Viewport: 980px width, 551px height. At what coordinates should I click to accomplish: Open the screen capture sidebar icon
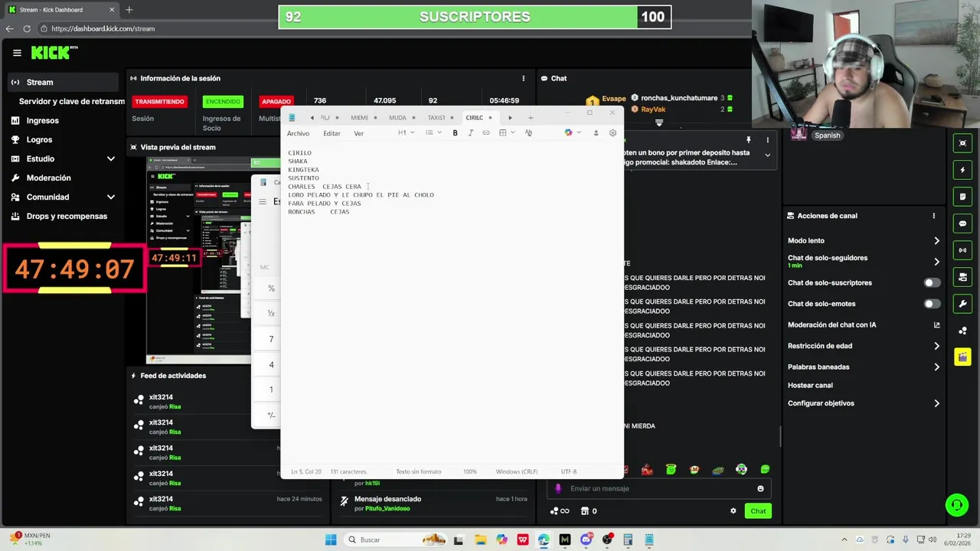pos(963,143)
